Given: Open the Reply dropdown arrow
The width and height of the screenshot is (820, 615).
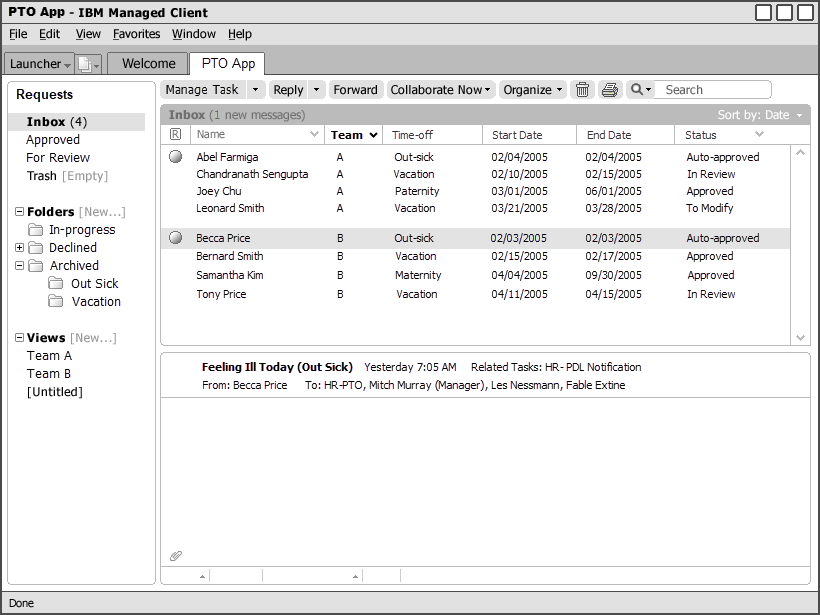Looking at the screenshot, I should 316,90.
